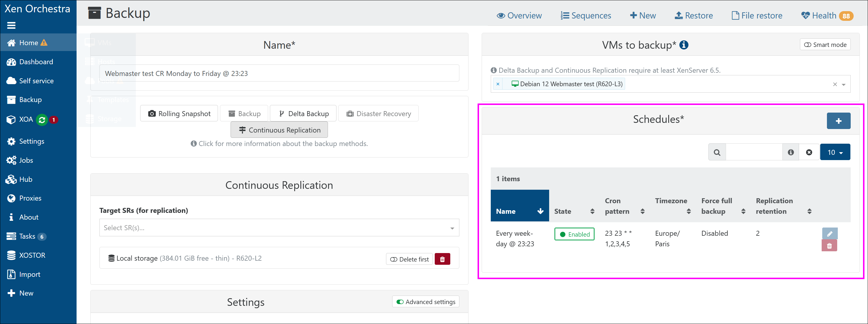This screenshot has width=868, height=324.
Task: Select the Delta Backup method button
Action: [x=303, y=113]
